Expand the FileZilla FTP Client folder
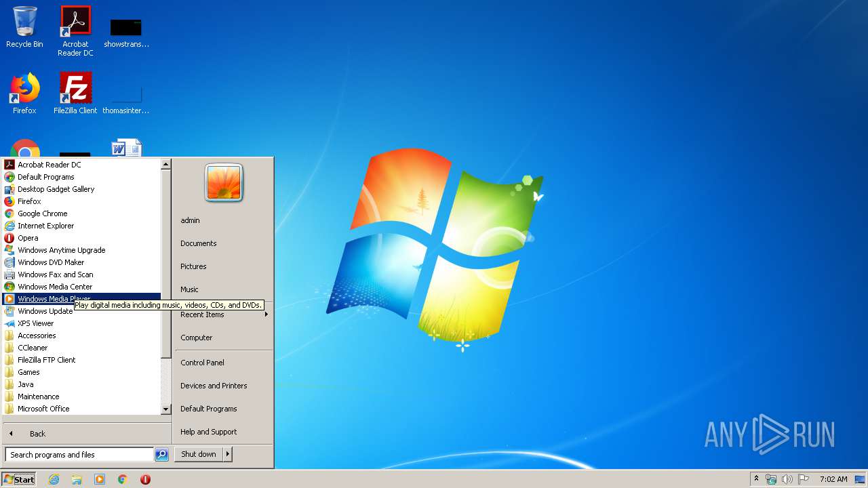This screenshot has height=488, width=868. (x=82, y=360)
